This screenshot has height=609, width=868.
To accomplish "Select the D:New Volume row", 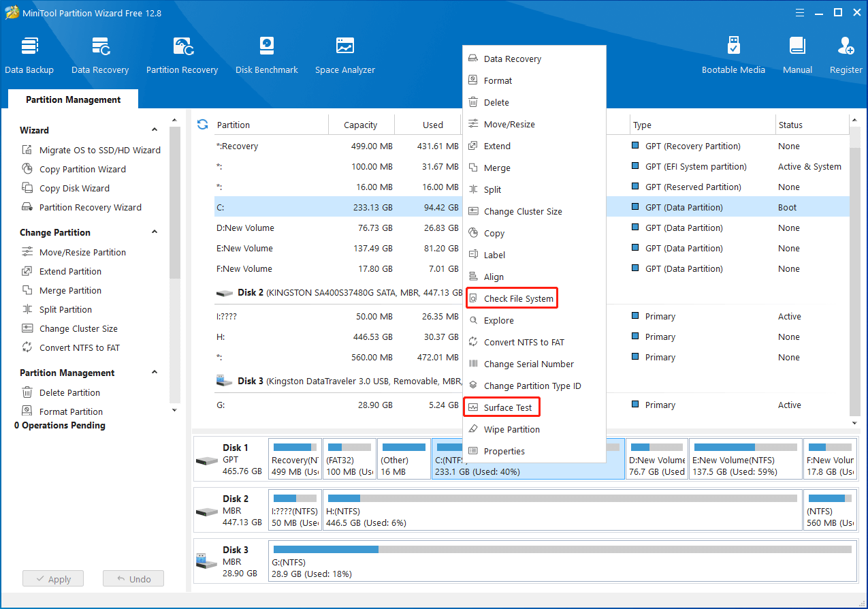I will pos(532,228).
